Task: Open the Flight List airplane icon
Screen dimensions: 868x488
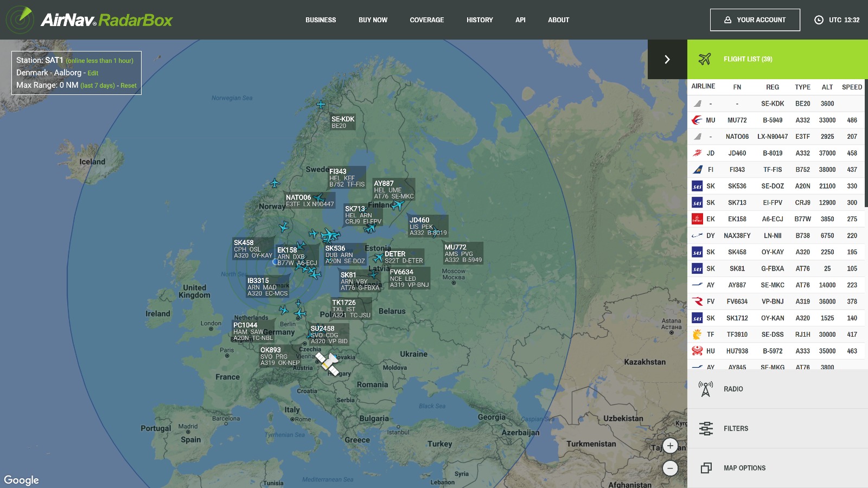Action: [x=705, y=59]
